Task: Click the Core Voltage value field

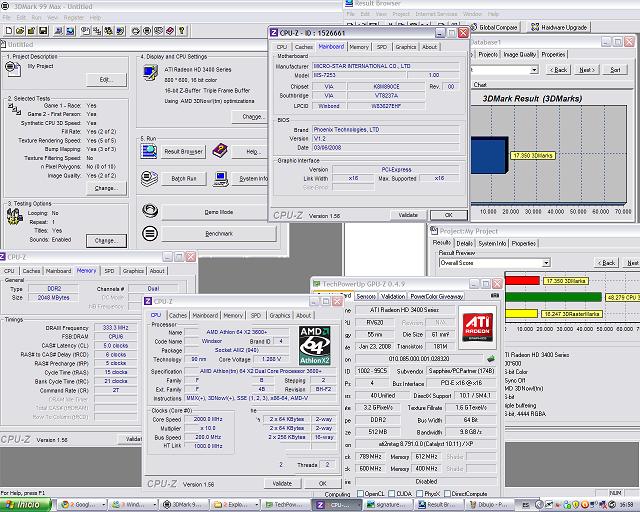Action: (x=269, y=359)
